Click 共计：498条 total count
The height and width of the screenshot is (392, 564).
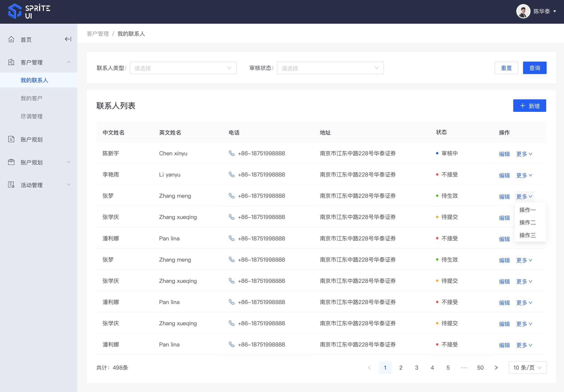[112, 367]
